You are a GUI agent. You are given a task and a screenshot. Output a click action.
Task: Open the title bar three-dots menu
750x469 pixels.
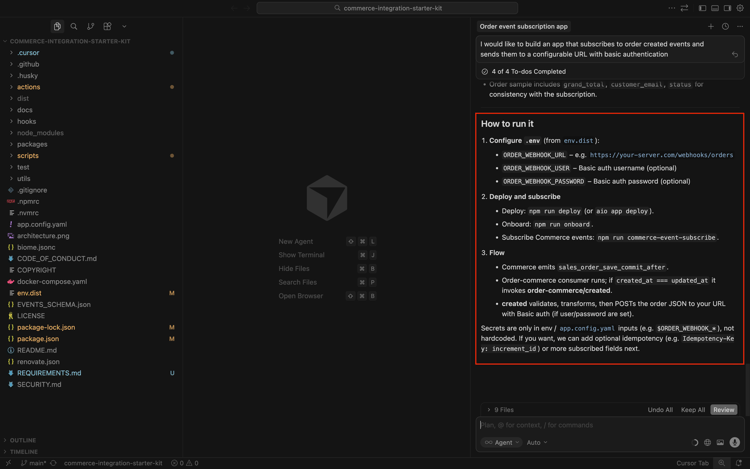coord(672,8)
